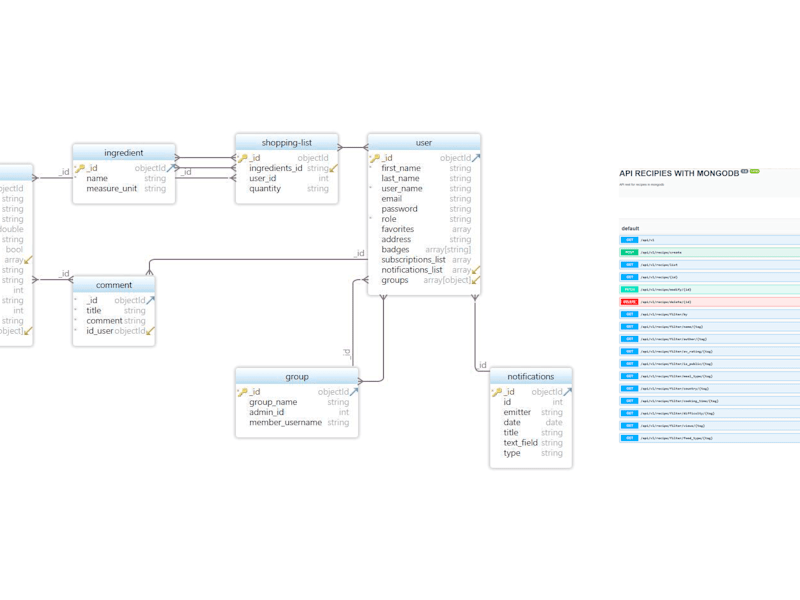The width and height of the screenshot is (800, 600).
Task: Select the group table header
Action: coord(297,377)
